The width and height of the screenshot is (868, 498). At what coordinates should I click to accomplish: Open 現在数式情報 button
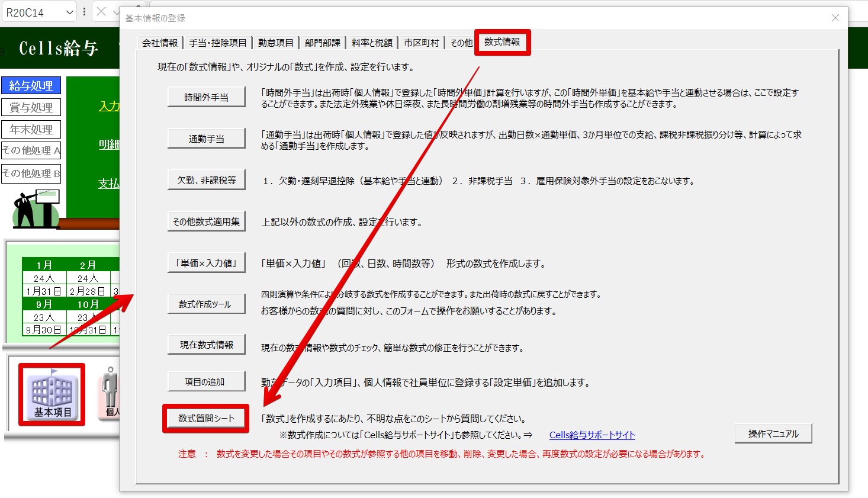pyautogui.click(x=206, y=345)
